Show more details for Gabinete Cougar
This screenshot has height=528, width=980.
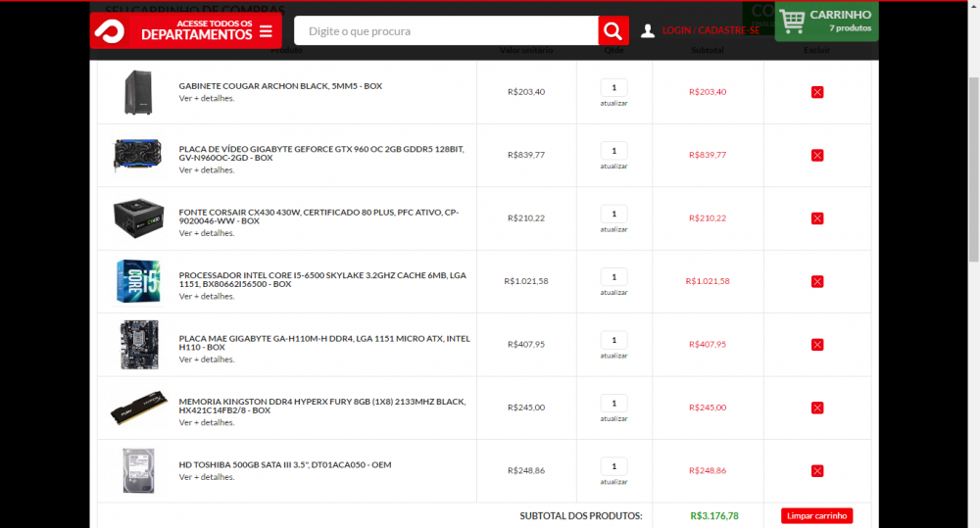pyautogui.click(x=206, y=99)
